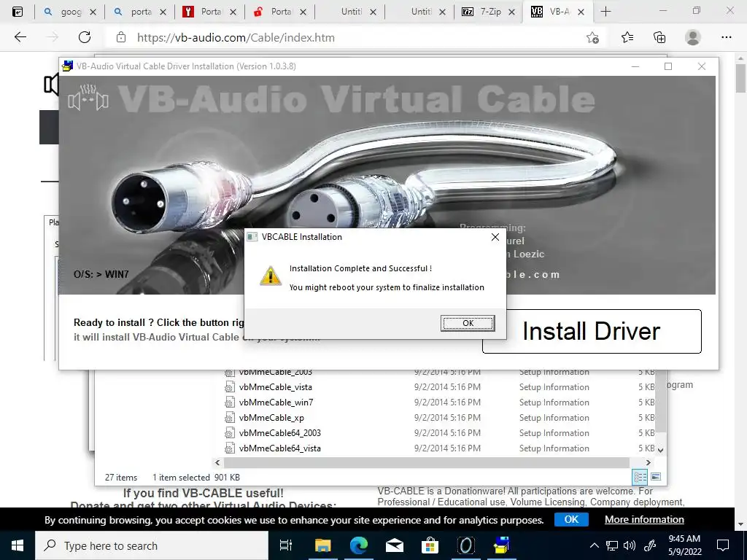Open the More information cookie link

[x=644, y=519]
